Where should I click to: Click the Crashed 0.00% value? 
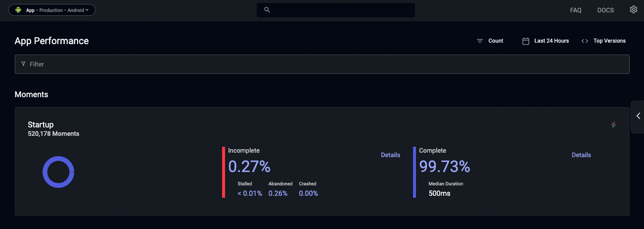pyautogui.click(x=309, y=193)
